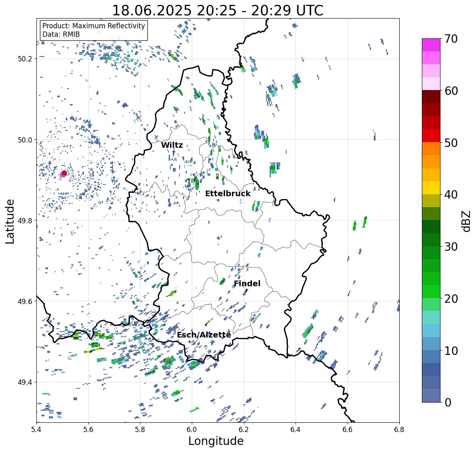Image resolution: width=476 pixels, height=451 pixels.
Task: Click the cross marker below Esch/Alzette label
Action: pyautogui.click(x=190, y=342)
